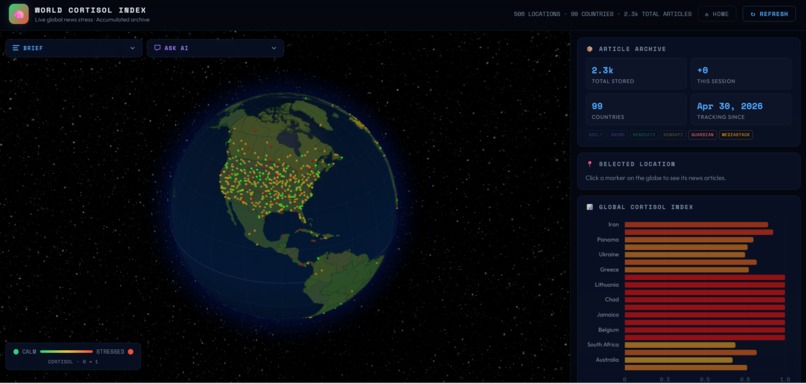Expand the Ask AI dropdown chevron

click(274, 48)
